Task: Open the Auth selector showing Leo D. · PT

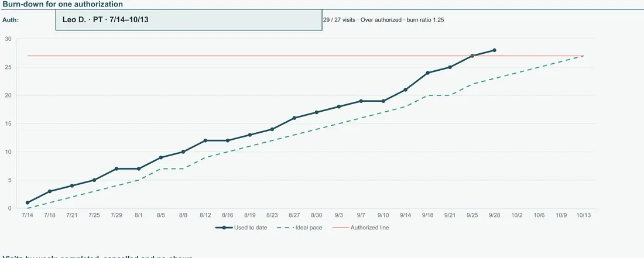Action: click(x=189, y=20)
